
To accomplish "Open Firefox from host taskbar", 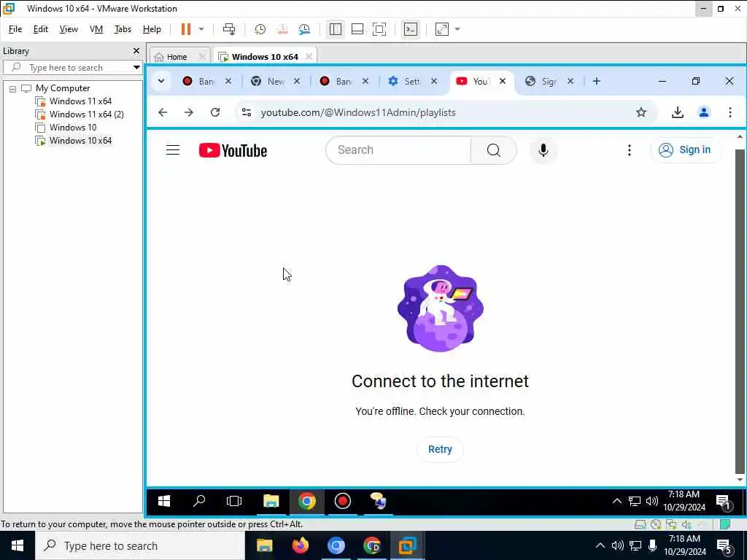I will 300,545.
